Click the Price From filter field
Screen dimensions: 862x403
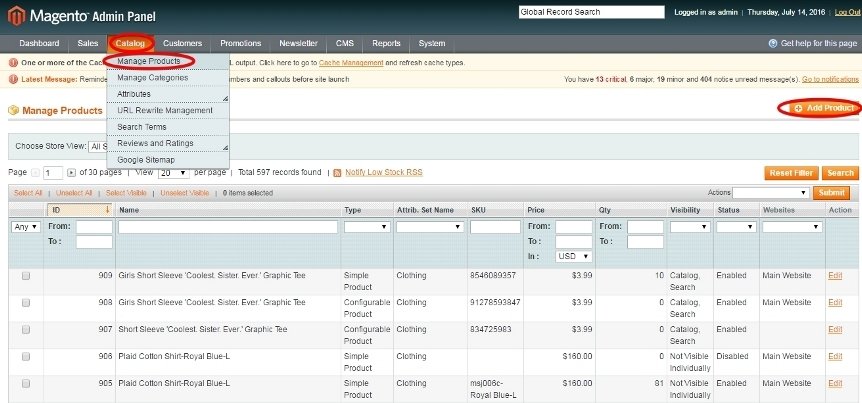click(574, 227)
